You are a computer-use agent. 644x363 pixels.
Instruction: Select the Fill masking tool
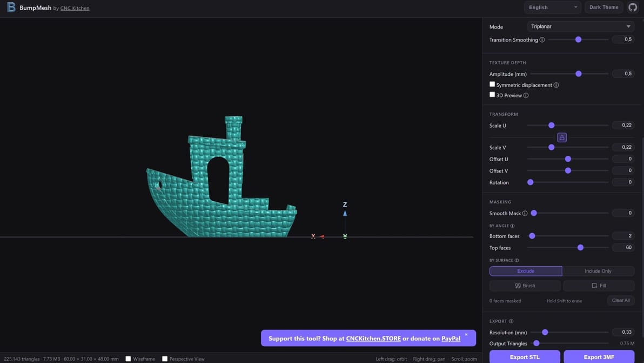tap(599, 285)
